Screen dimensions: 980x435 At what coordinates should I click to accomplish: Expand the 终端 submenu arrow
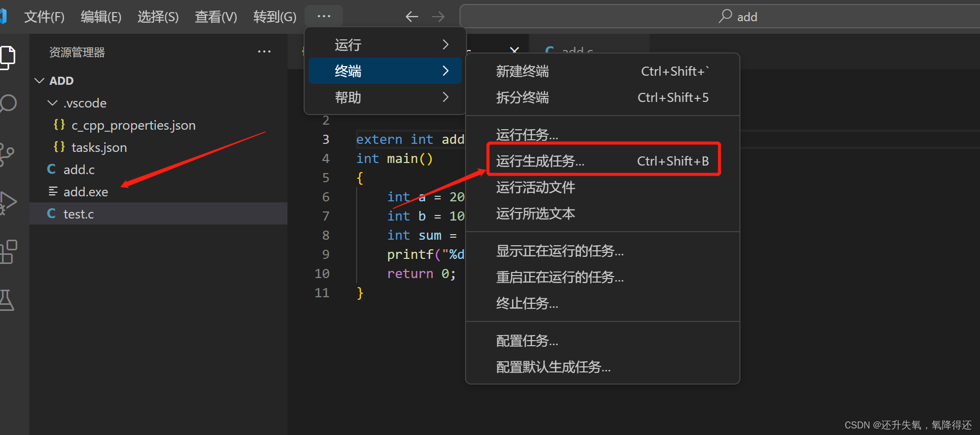pos(445,71)
